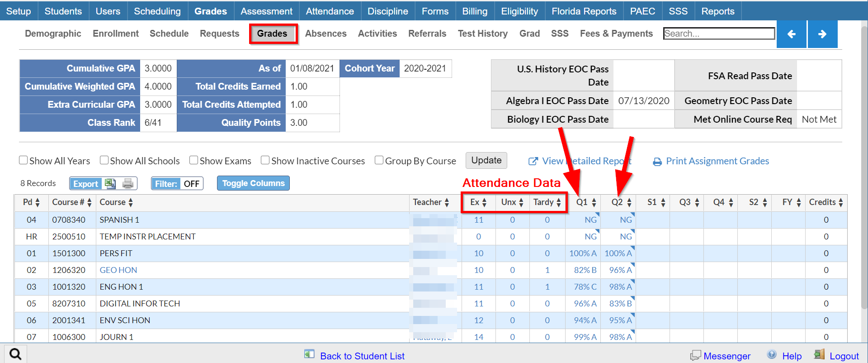868x363 pixels.
Task: Go to next student with right arrow
Action: pyautogui.click(x=822, y=34)
